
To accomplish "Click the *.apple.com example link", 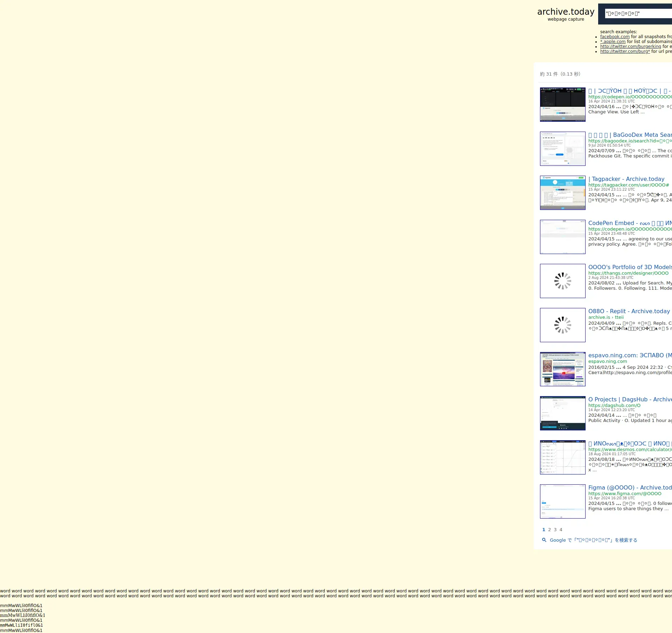I will click(612, 42).
